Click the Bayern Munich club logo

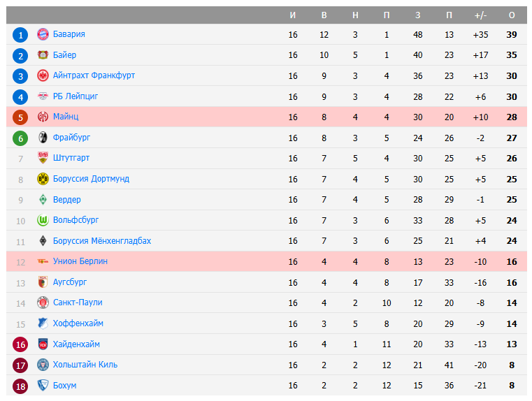43,34
